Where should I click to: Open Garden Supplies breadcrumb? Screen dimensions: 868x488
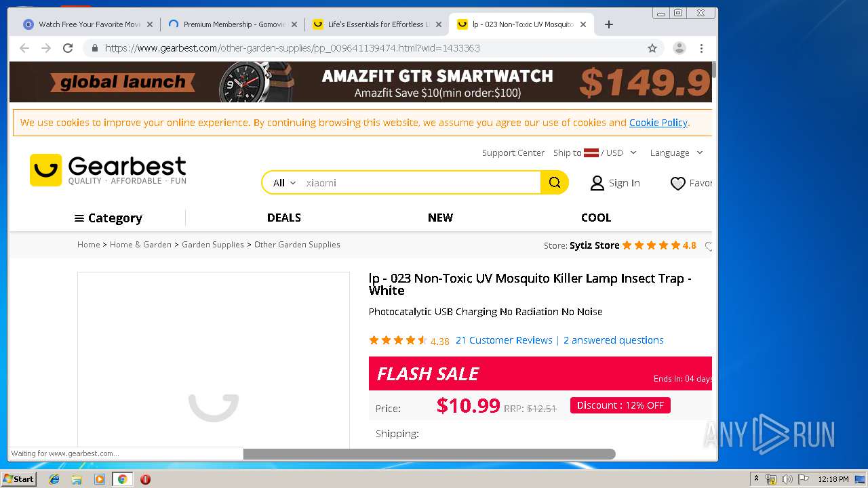(x=213, y=245)
